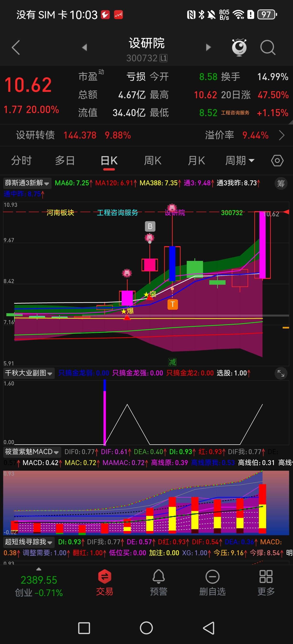Tap Android back triangle button
The width and height of the screenshot is (293, 644).
coord(209,628)
